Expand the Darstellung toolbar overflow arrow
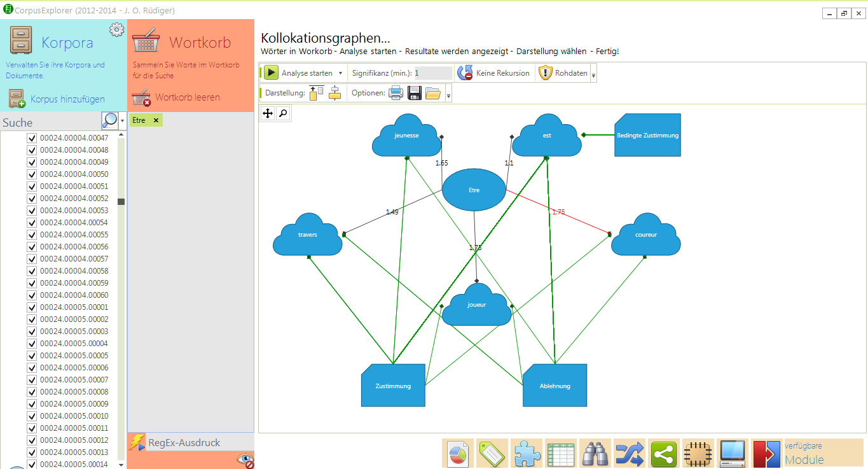Image resolution: width=868 pixels, height=469 pixels. pos(449,95)
